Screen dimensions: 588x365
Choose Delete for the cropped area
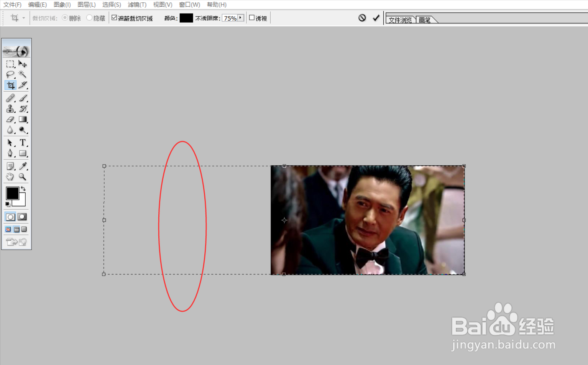[65, 18]
